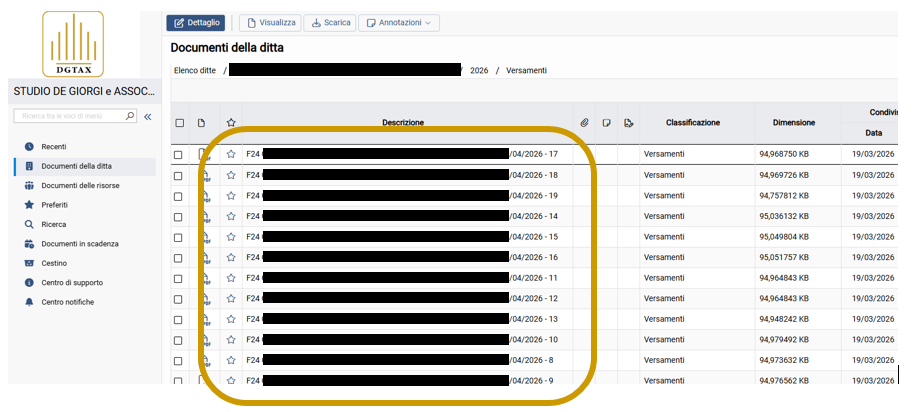Star the F24 document ending in 17
Image resolution: width=914 pixels, height=412 pixels.
231,154
